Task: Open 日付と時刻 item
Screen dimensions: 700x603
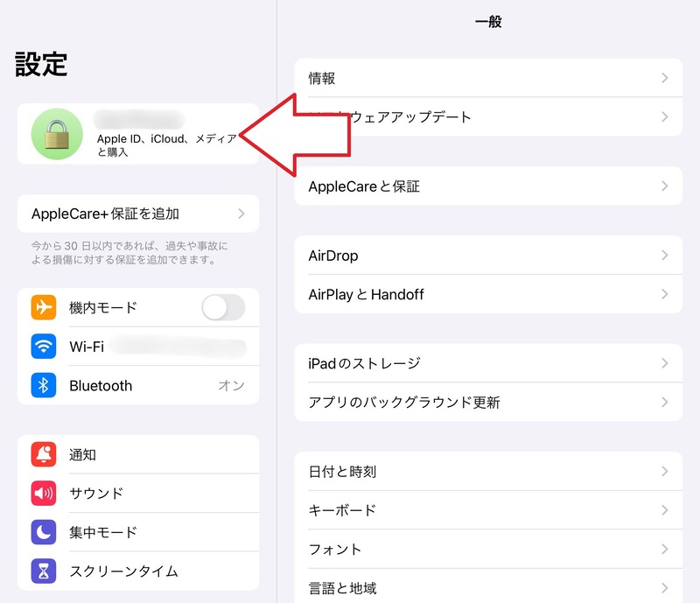Action: point(488,471)
